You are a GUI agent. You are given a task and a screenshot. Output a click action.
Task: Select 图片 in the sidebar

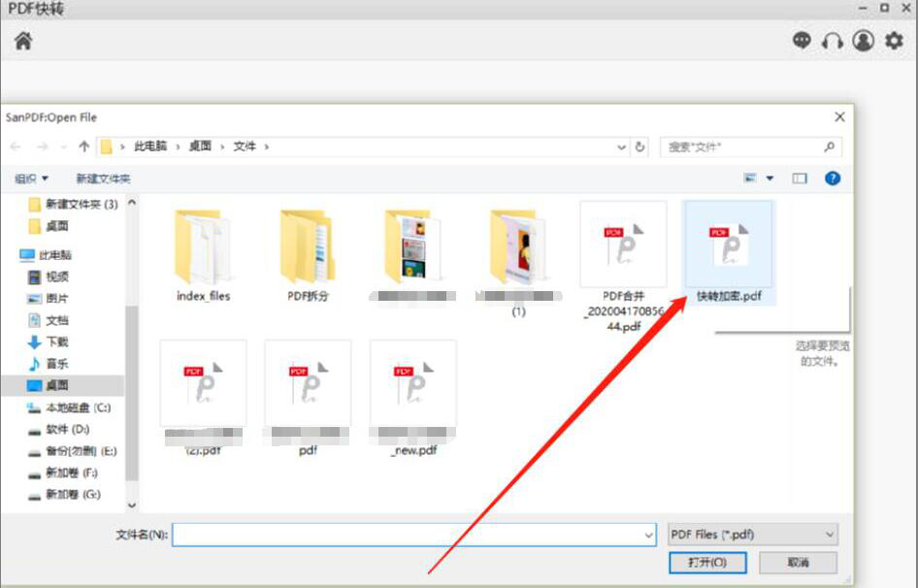coord(49,298)
